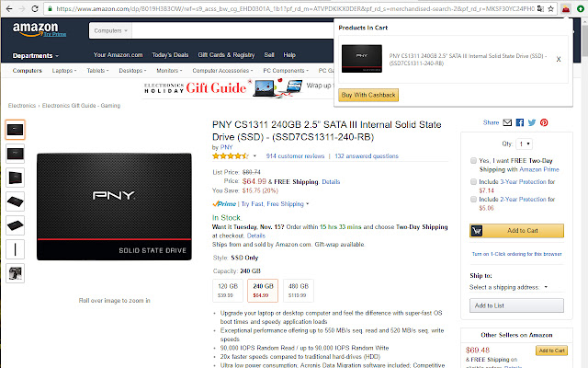Open the Qty quantity dropdown
Viewport: 588px width, 368px height.
pos(525,144)
